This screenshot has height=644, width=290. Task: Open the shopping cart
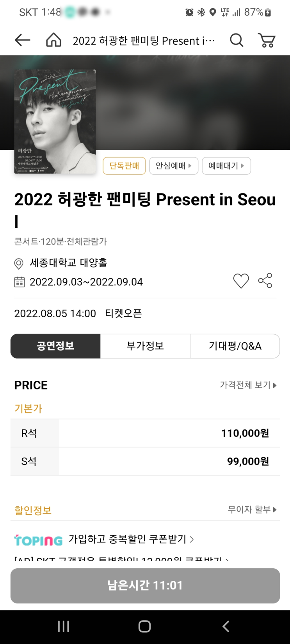pyautogui.click(x=267, y=40)
